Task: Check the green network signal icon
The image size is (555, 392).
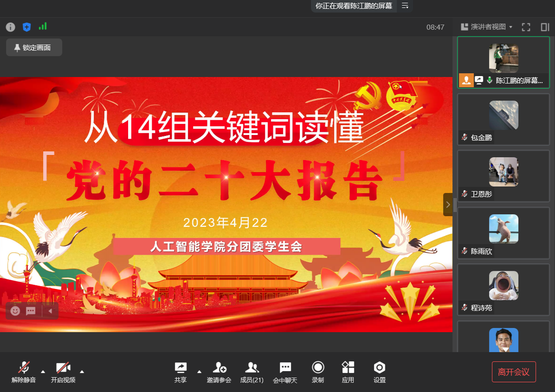Action: (x=43, y=26)
